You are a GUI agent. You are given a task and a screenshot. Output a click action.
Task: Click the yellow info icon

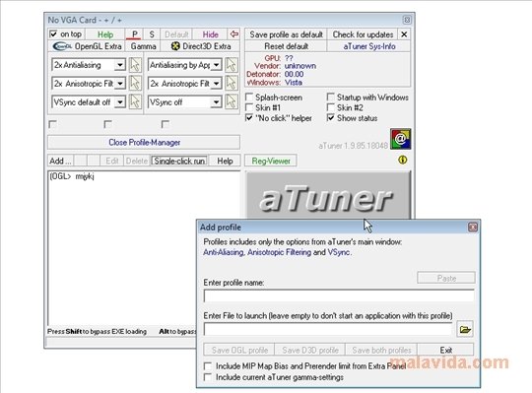402,160
